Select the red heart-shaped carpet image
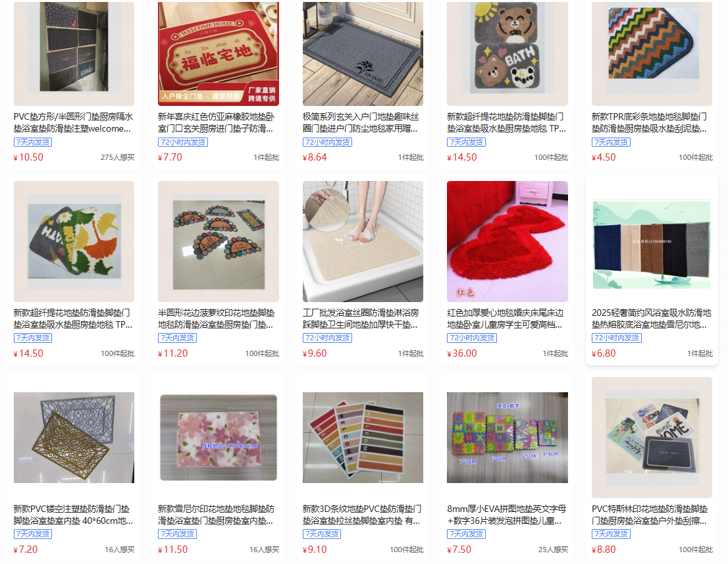Screen dimensions: 728x564 click(507, 242)
